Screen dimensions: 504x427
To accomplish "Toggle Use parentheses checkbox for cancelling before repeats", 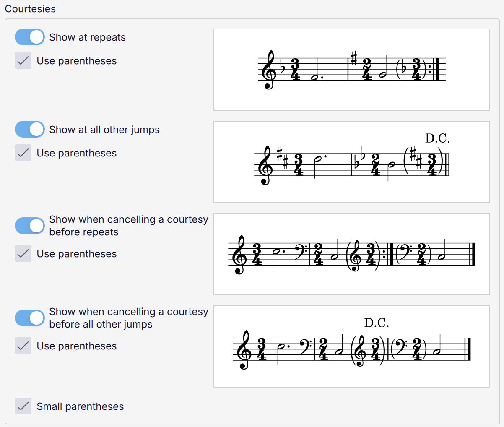I will click(x=23, y=254).
